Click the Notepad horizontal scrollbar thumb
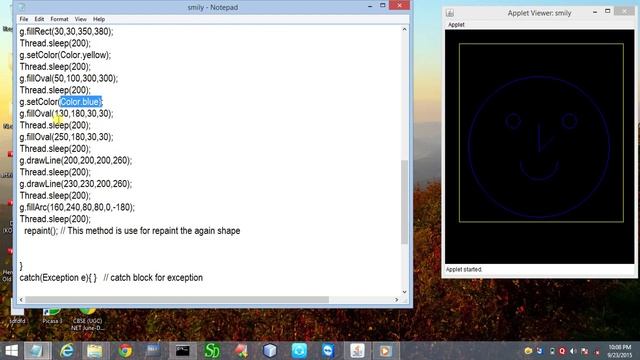 (x=177, y=300)
